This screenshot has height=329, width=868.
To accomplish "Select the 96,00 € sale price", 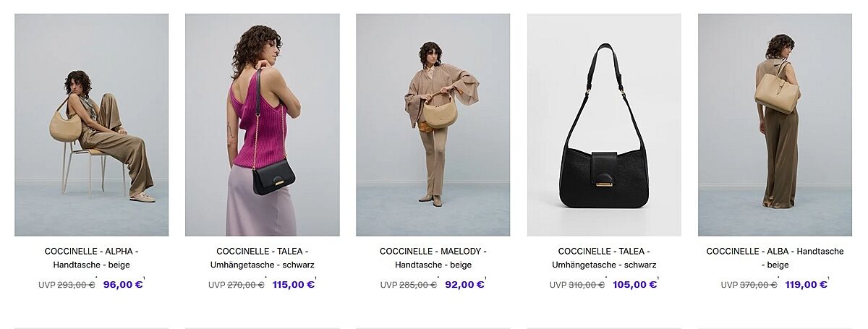I will pyautogui.click(x=123, y=285).
